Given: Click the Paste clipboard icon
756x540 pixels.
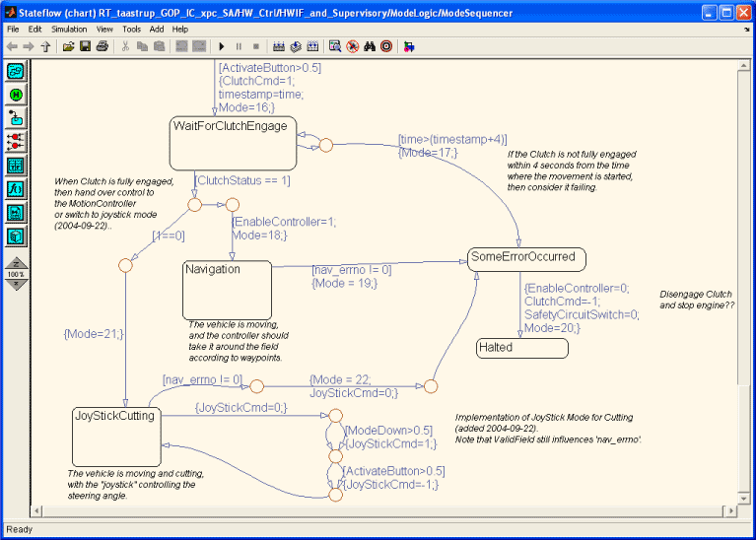Looking at the screenshot, I should pyautogui.click(x=159, y=46).
